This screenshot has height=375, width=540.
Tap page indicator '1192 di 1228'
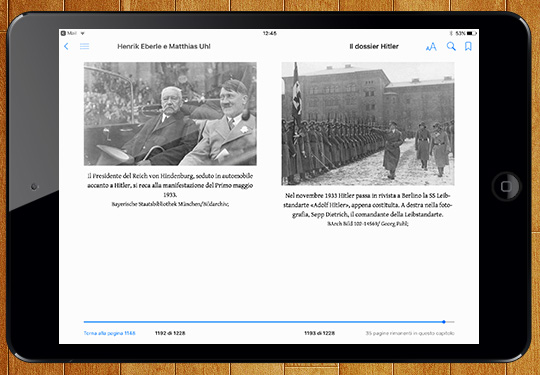(170, 333)
